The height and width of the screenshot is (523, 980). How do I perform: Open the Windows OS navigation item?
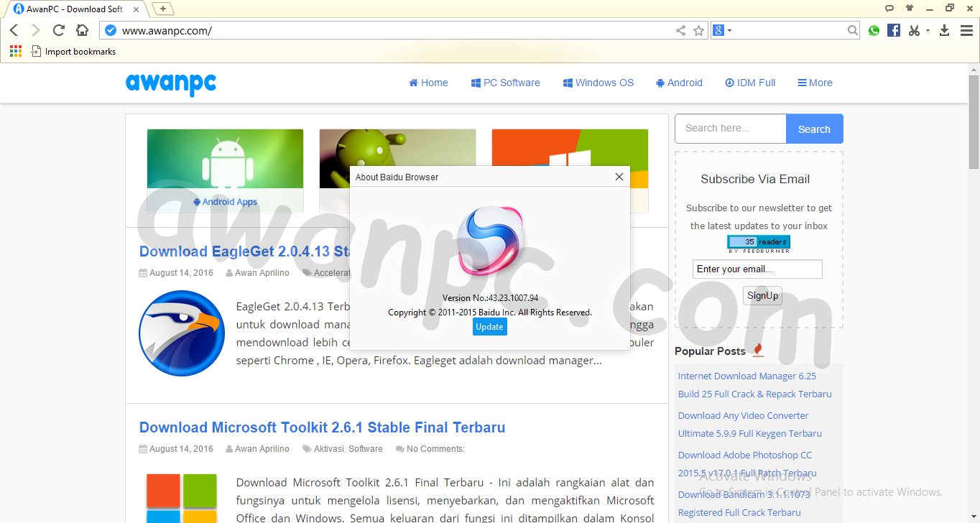tap(598, 83)
